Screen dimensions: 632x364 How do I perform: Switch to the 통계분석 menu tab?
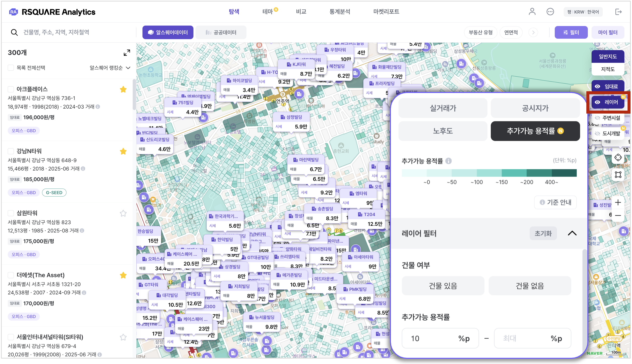click(x=340, y=11)
